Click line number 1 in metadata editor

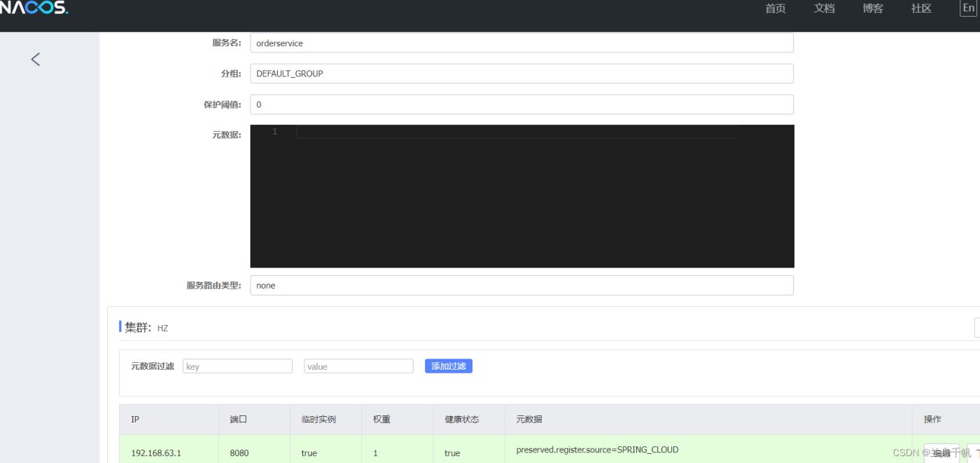coord(274,132)
